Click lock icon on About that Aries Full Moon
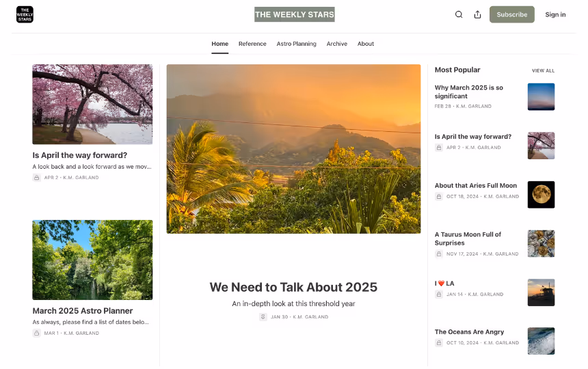Image resolution: width=588 pixels, height=369 pixels. point(439,196)
